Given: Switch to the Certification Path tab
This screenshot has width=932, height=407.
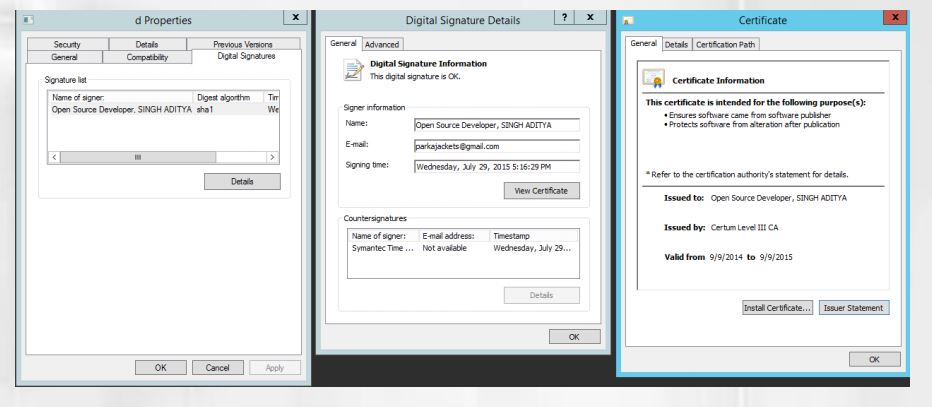Looking at the screenshot, I should (730, 45).
